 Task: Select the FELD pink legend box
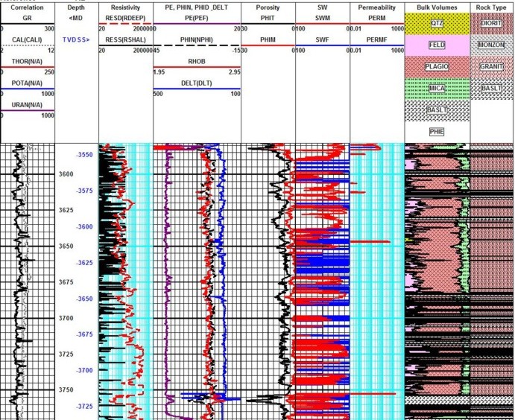click(437, 45)
